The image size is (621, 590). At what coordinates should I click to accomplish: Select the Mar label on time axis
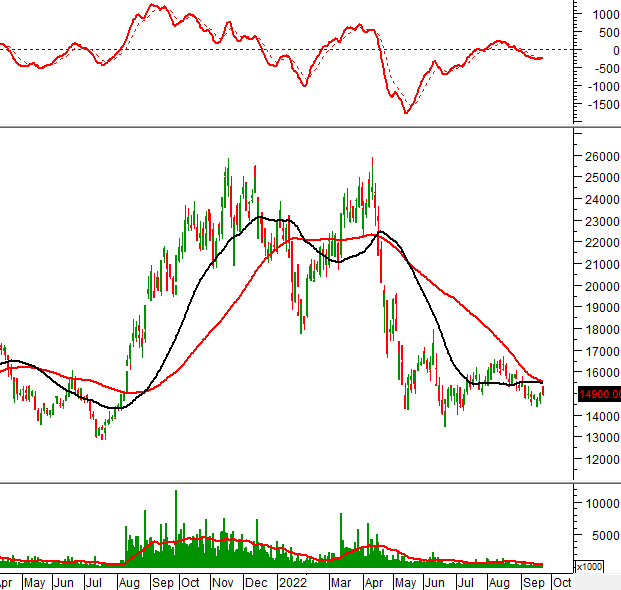(341, 582)
